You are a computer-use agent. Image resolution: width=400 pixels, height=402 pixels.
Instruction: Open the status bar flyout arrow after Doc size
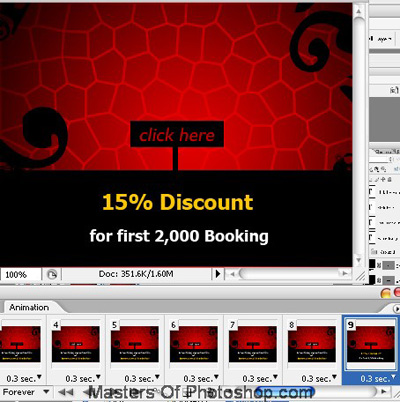(218, 274)
